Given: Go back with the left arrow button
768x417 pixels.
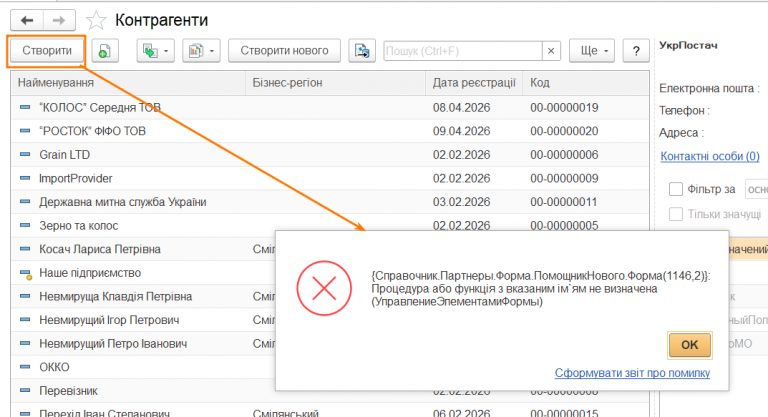Looking at the screenshot, I should tap(27, 20).
